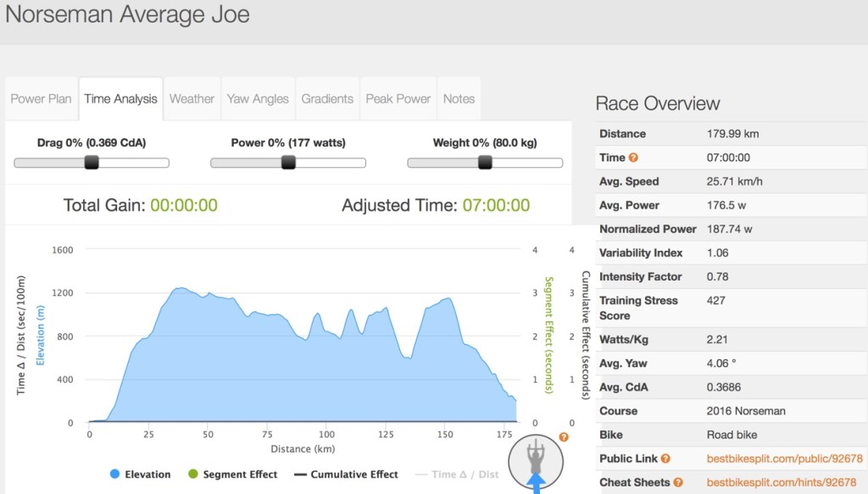Click the Power watts slider handle
This screenshot has width=868, height=494.
tap(288, 163)
